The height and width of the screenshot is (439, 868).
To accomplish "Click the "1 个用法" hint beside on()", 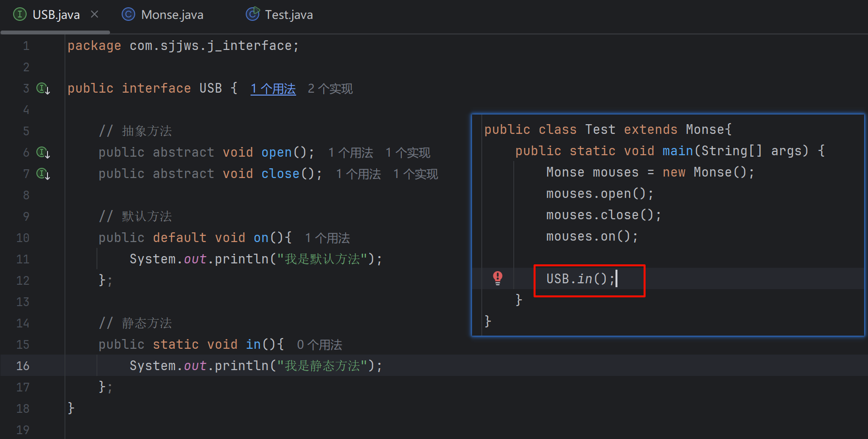I will tap(327, 238).
